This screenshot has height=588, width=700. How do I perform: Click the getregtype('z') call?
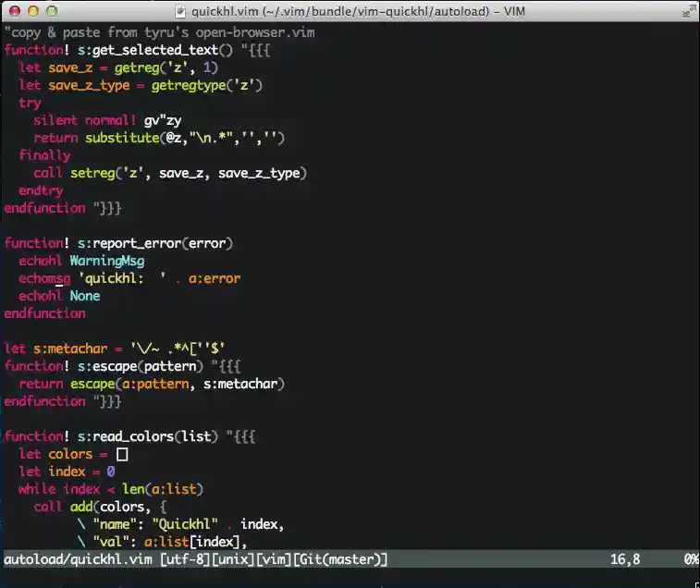coord(207,85)
